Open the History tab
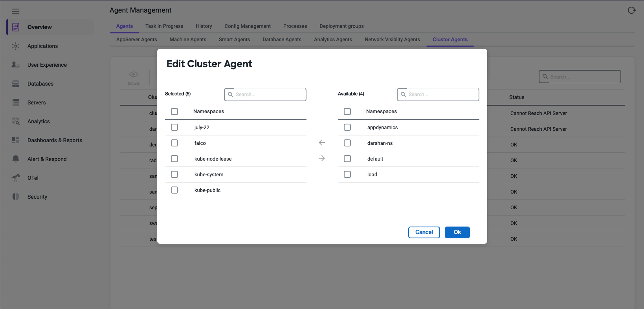Image resolution: width=644 pixels, height=309 pixels. [x=204, y=26]
